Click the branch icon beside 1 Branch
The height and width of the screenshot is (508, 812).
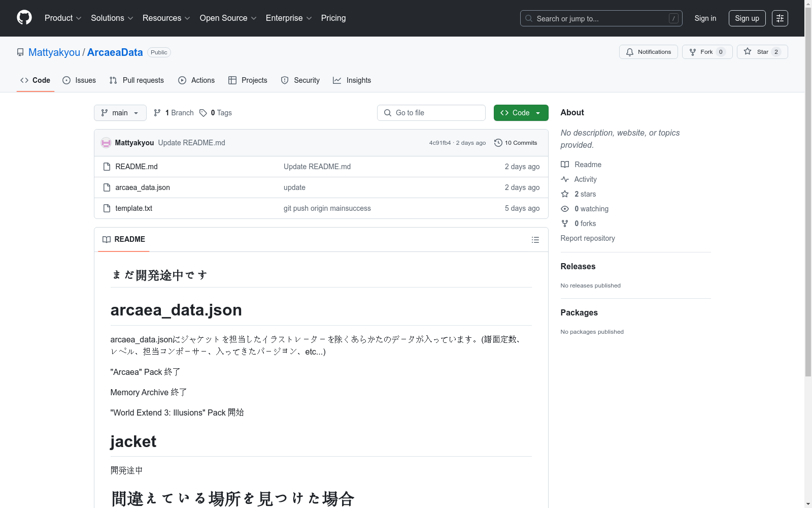pyautogui.click(x=157, y=113)
